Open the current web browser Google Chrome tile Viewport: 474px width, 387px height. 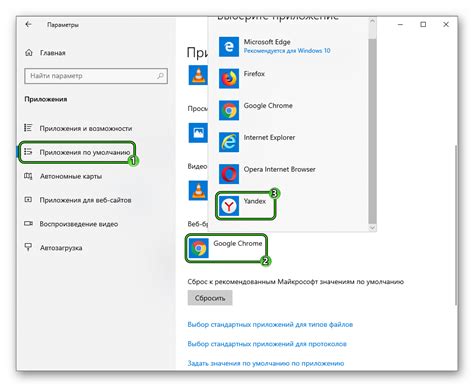tap(226, 248)
